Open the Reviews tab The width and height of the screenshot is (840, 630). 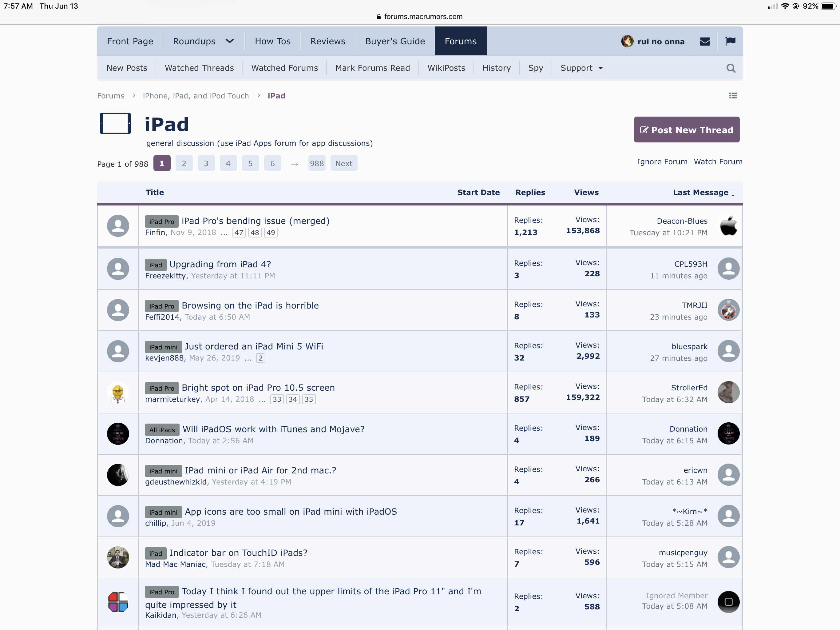point(328,41)
